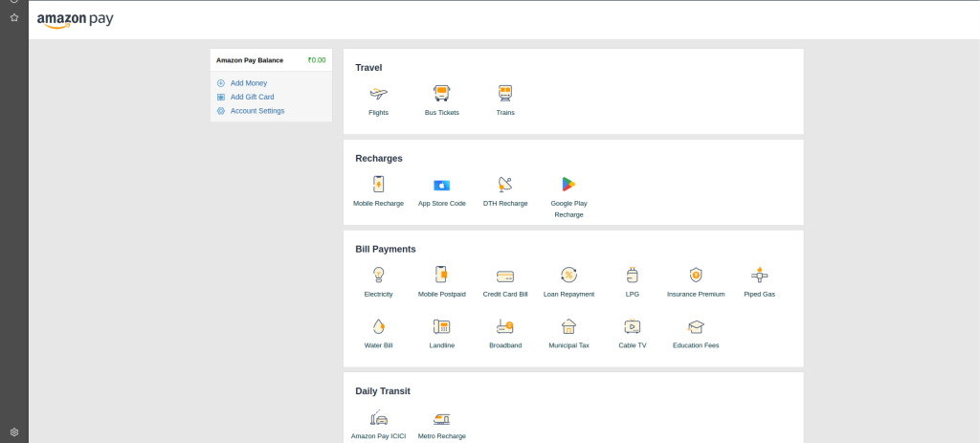Select the DTH Recharge satellite dish icon
980x443 pixels.
[x=505, y=185]
